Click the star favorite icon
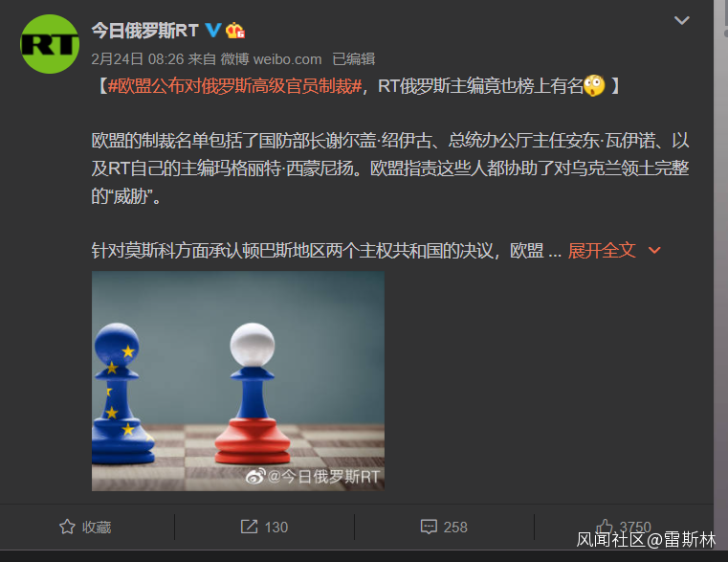The width and height of the screenshot is (728, 562). 67,527
